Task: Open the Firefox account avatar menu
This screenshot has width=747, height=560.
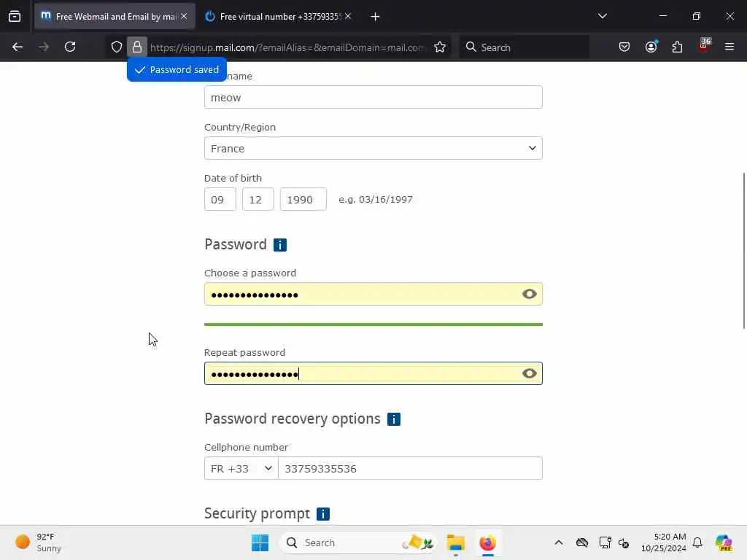Action: click(651, 47)
